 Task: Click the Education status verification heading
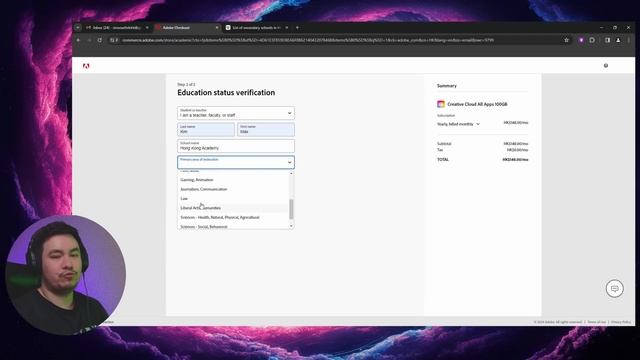pyautogui.click(x=226, y=93)
